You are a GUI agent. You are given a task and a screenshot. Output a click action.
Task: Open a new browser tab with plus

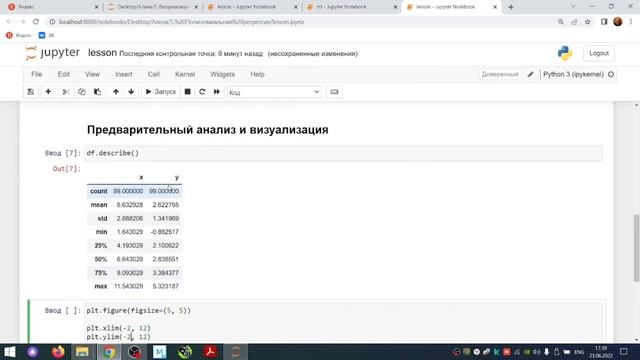(511, 7)
